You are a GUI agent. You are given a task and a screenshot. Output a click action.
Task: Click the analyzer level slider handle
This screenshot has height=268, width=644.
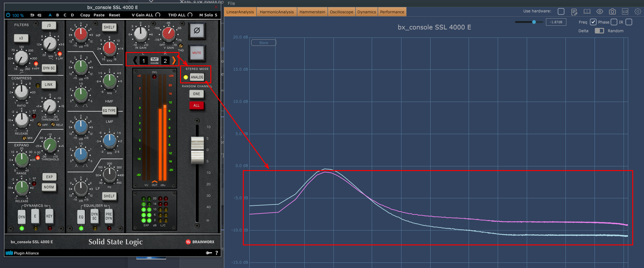click(x=534, y=22)
